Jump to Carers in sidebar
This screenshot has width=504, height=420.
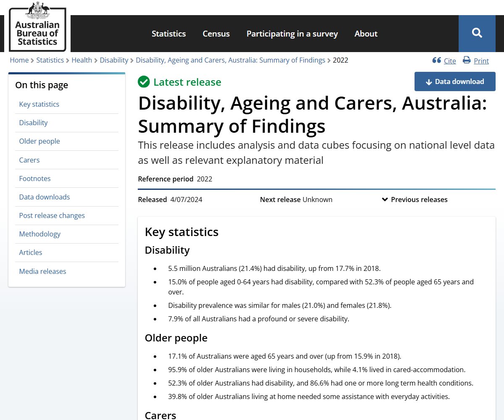(29, 160)
